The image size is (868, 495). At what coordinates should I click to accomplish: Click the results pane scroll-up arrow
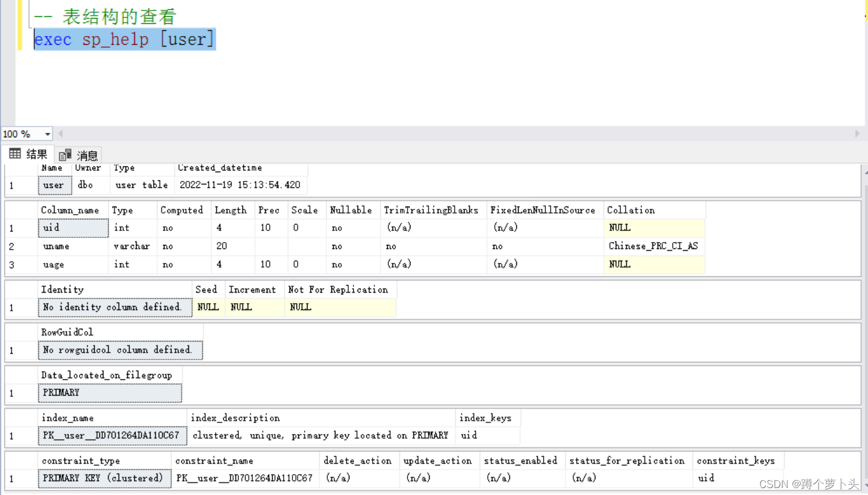(x=865, y=172)
